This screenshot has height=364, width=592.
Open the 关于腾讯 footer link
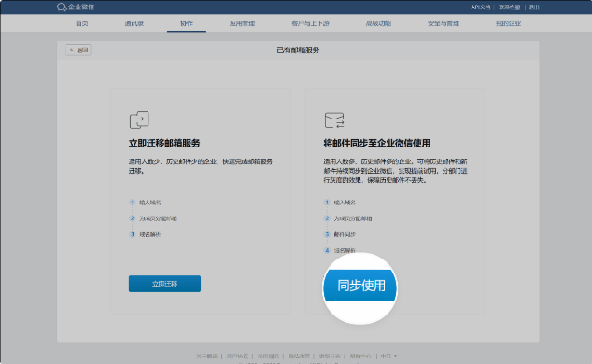point(207,357)
